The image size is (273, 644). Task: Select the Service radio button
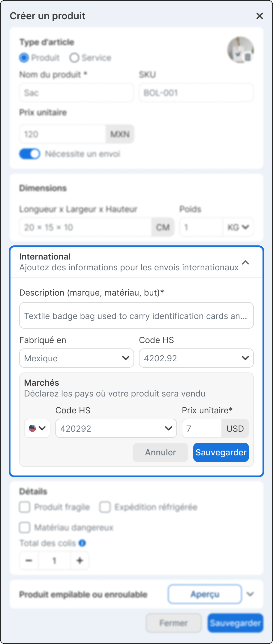click(74, 58)
